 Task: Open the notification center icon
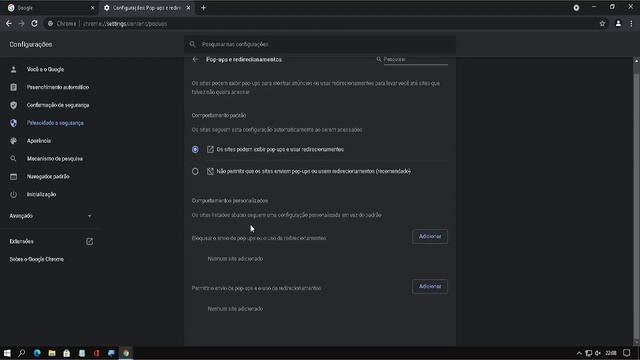pyautogui.click(x=627, y=353)
